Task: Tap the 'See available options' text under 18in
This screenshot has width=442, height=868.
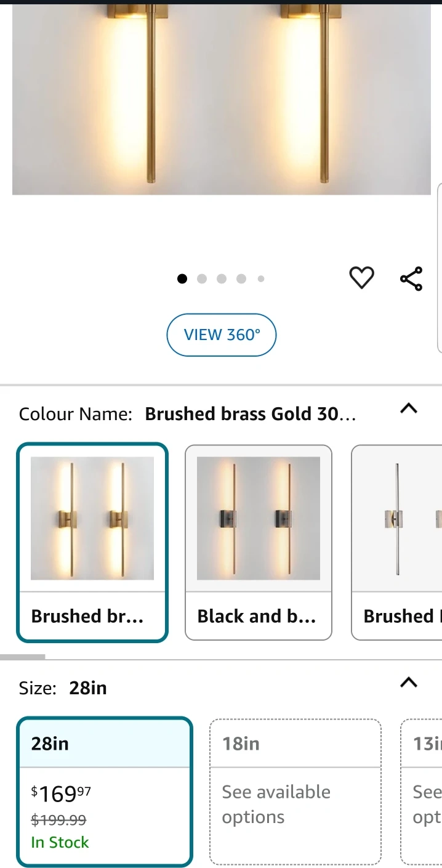Action: coord(276,804)
